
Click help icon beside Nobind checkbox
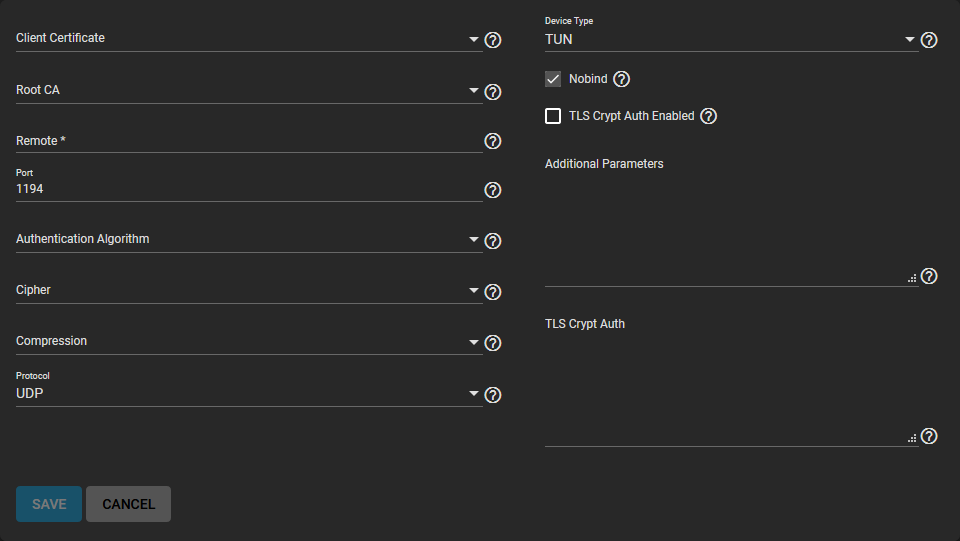click(x=621, y=79)
